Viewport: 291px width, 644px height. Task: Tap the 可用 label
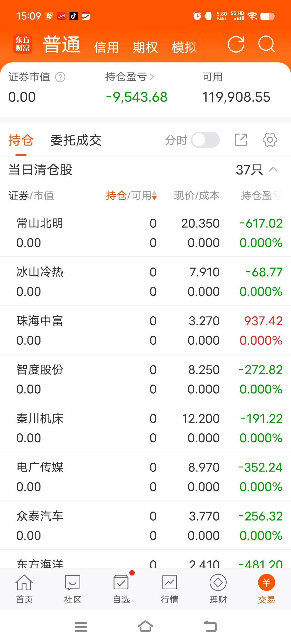[x=213, y=77]
